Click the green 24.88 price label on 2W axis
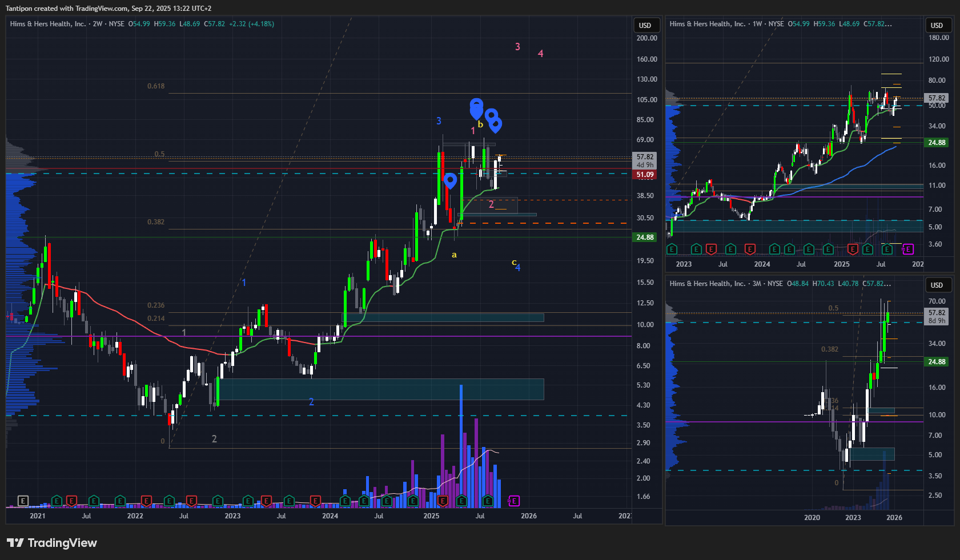The width and height of the screenshot is (960, 560). [x=645, y=237]
